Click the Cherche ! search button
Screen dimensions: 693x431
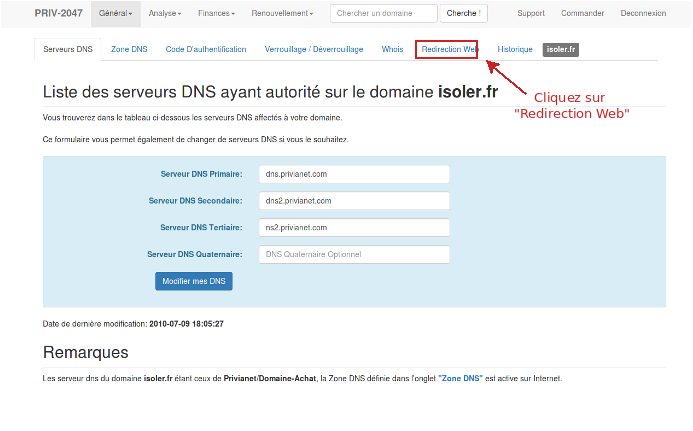pyautogui.click(x=464, y=13)
